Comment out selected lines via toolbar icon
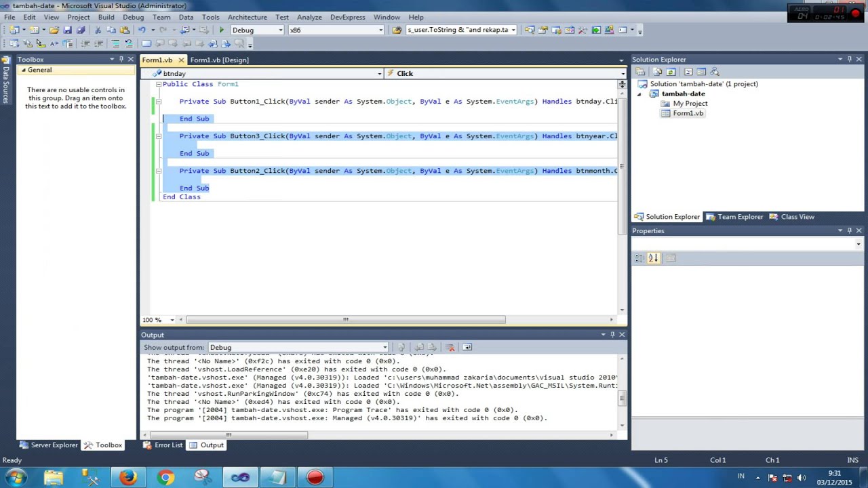The image size is (868, 488). click(115, 43)
